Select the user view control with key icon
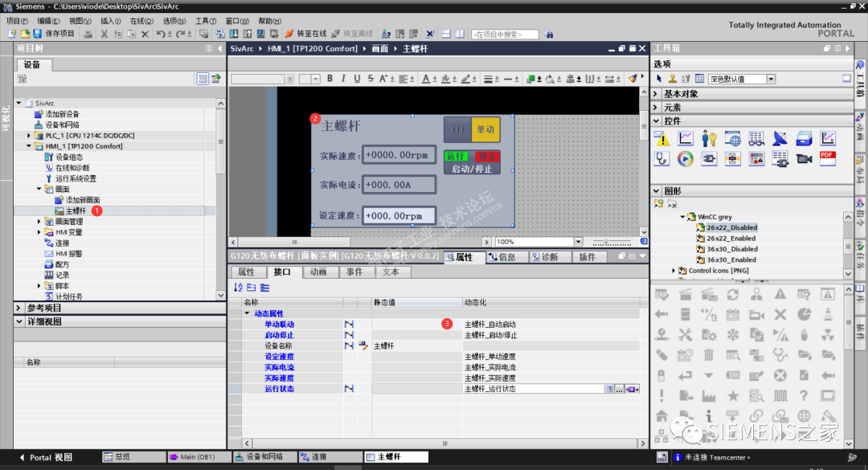Screen dimensions: 868x470 point(709,137)
